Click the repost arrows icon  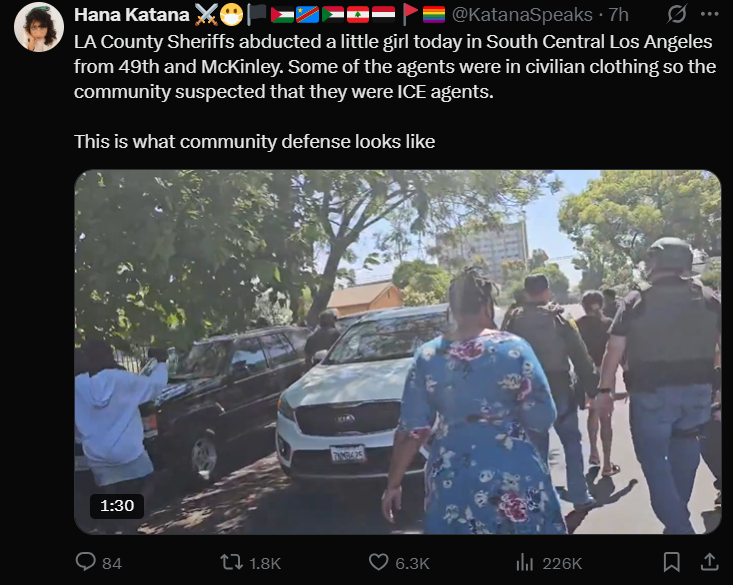[231, 562]
